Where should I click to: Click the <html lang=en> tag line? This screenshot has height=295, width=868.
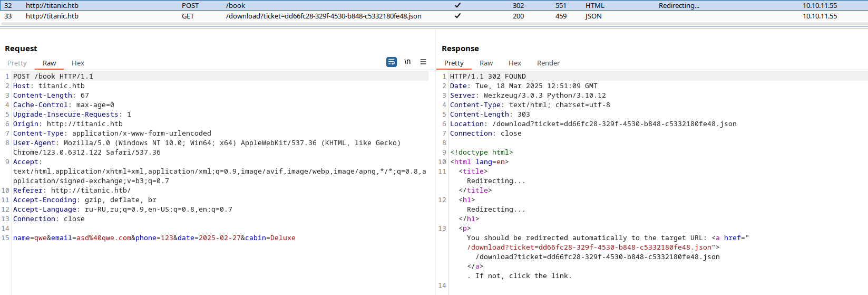(480, 161)
